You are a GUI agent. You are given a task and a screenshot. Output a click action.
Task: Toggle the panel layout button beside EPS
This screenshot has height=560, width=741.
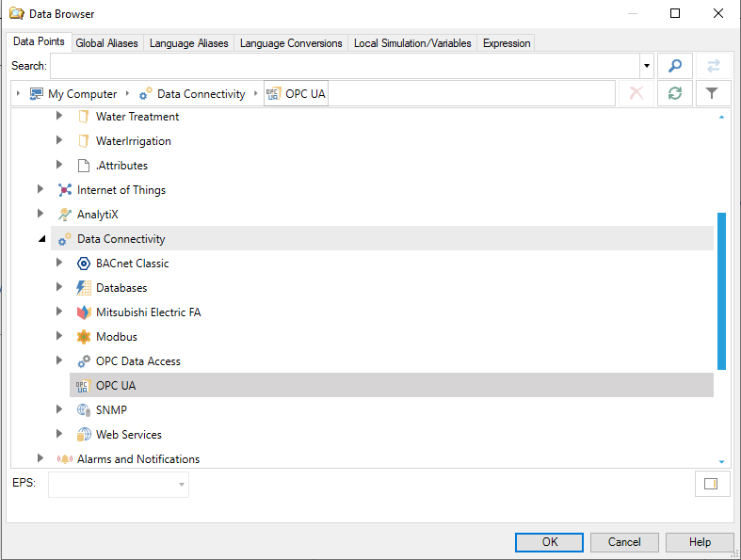711,484
